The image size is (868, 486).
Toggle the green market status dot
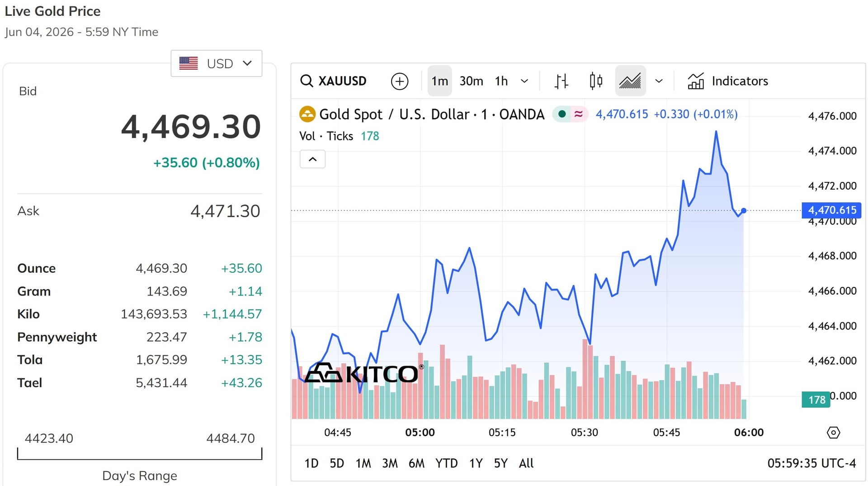click(562, 114)
